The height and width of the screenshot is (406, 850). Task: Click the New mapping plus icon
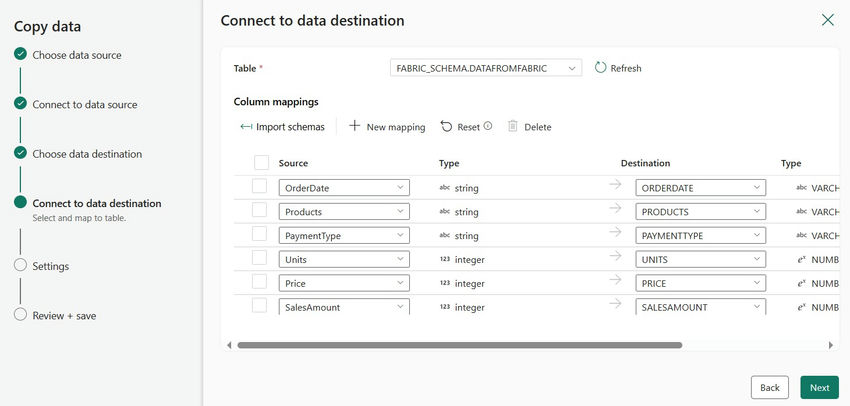coord(354,127)
